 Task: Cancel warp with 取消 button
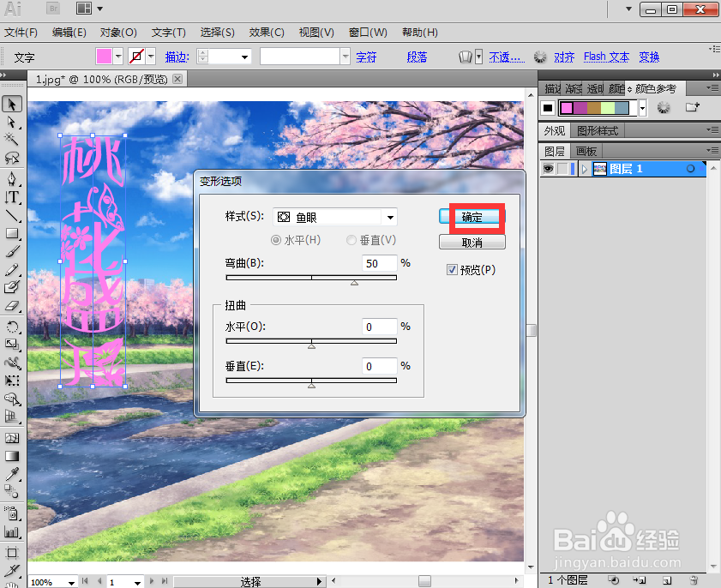tap(472, 243)
